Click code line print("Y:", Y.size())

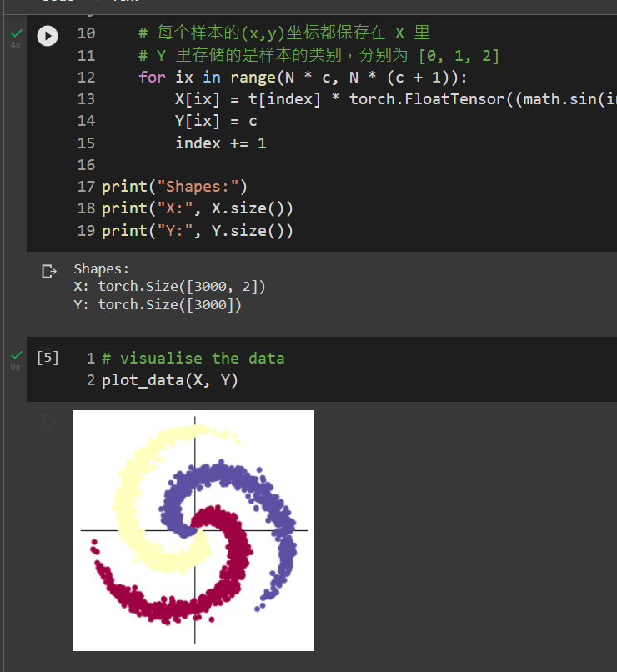197,231
